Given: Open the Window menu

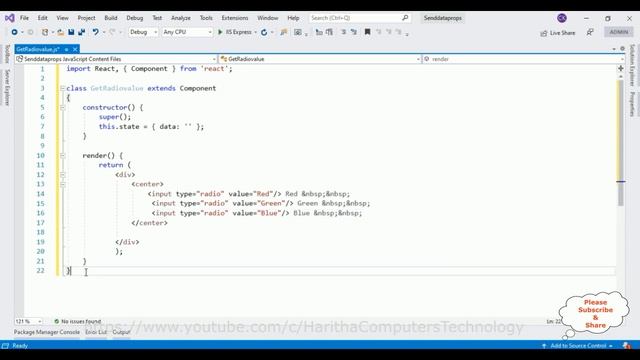Looking at the screenshot, I should pyautogui.click(x=268, y=18).
